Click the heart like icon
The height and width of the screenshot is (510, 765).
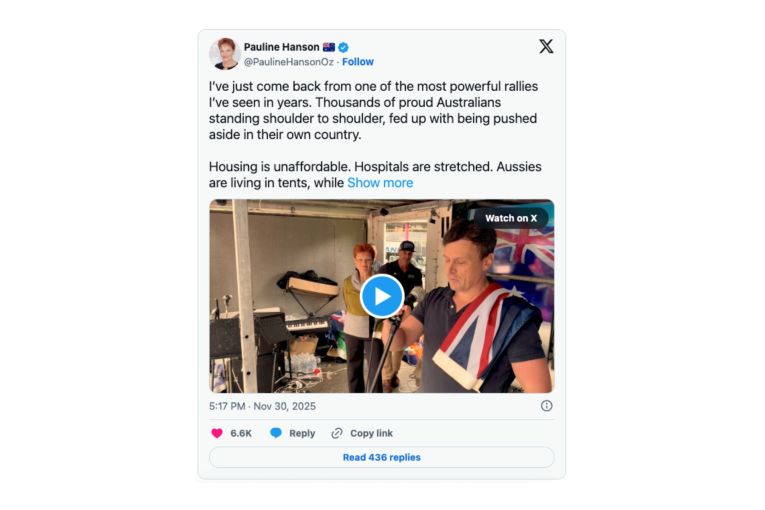pos(217,433)
